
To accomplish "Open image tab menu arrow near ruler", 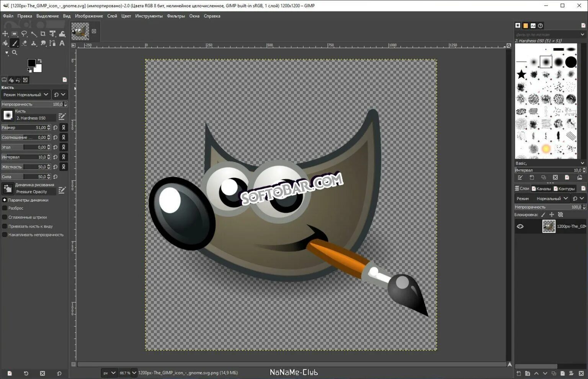I will 73,45.
